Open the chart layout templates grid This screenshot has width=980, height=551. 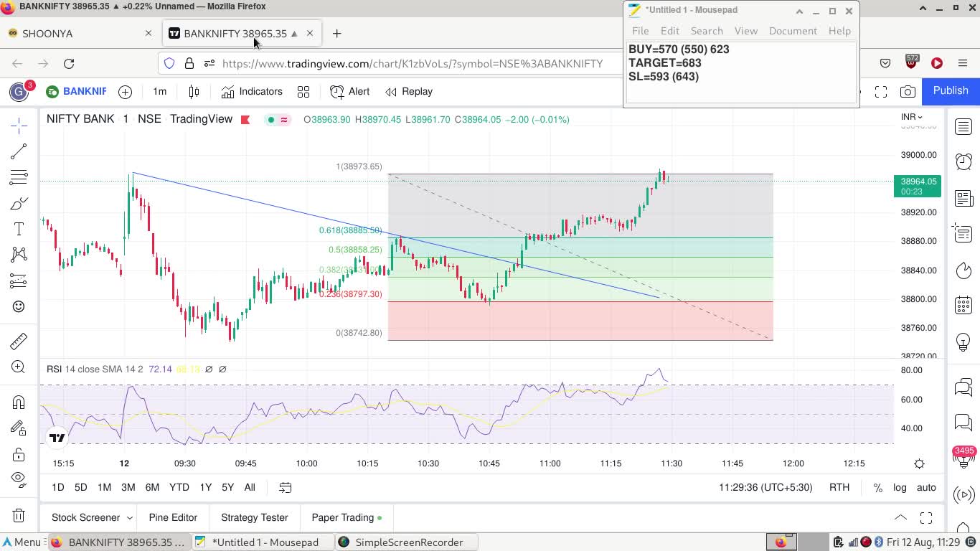point(303,92)
